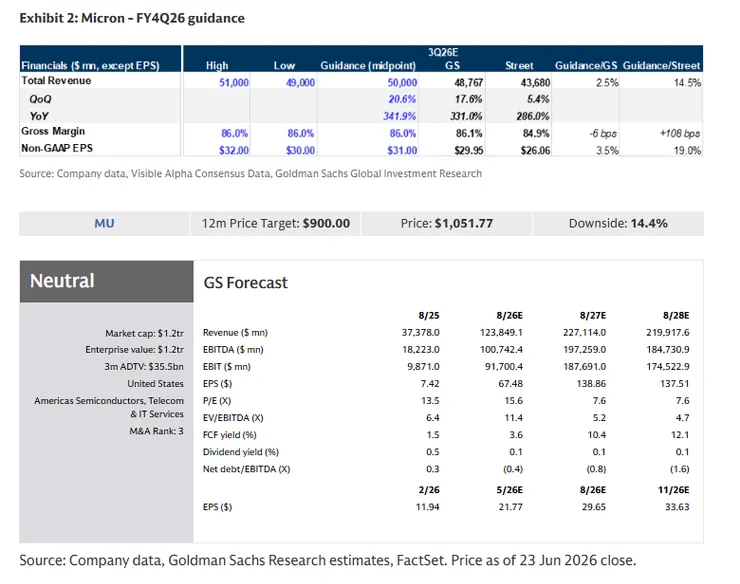Viewport: 740px width, 584px height.
Task: Select the Price $1,051.77 cell
Action: click(x=447, y=223)
